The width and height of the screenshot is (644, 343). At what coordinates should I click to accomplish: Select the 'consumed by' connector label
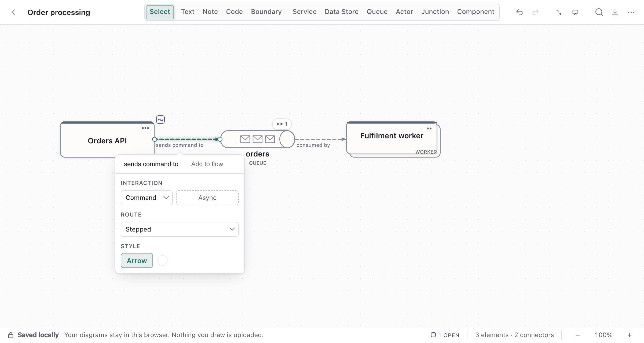(x=313, y=145)
